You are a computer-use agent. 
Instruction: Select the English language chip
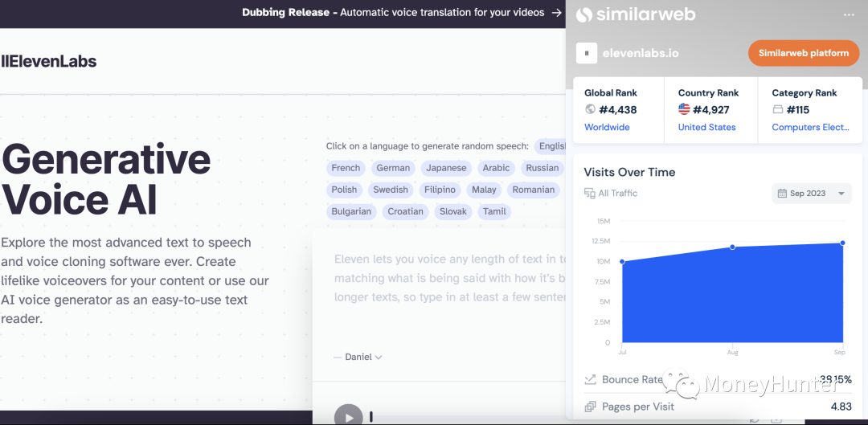pyautogui.click(x=551, y=146)
